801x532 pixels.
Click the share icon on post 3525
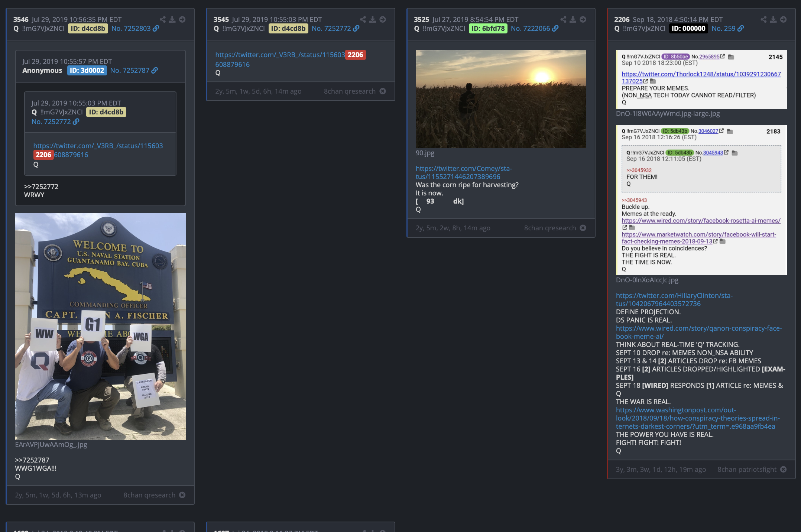pyautogui.click(x=563, y=19)
